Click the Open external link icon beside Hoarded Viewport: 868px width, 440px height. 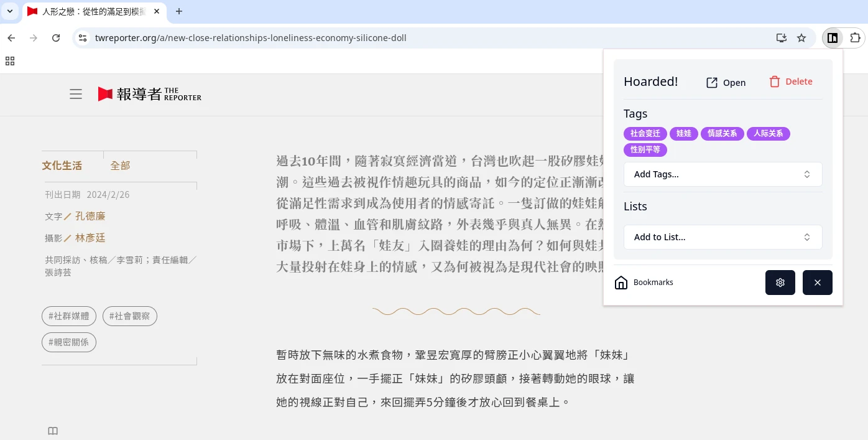tap(712, 82)
